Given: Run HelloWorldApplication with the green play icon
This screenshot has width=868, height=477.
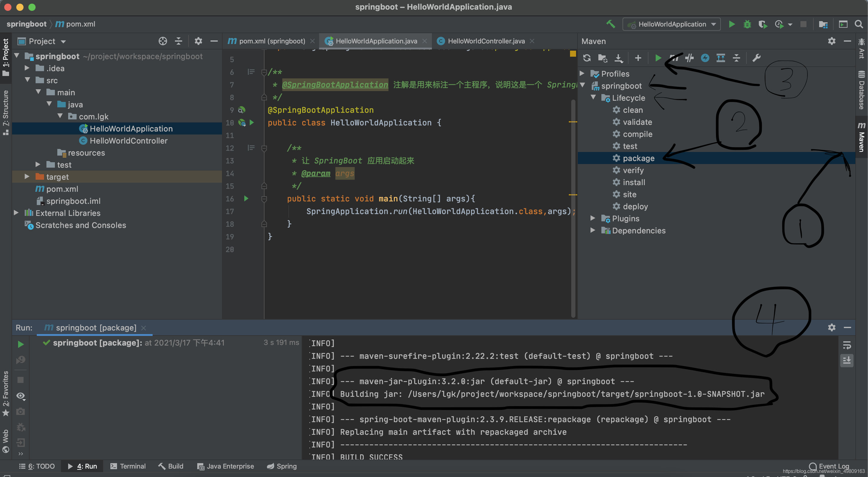Looking at the screenshot, I should [x=732, y=24].
